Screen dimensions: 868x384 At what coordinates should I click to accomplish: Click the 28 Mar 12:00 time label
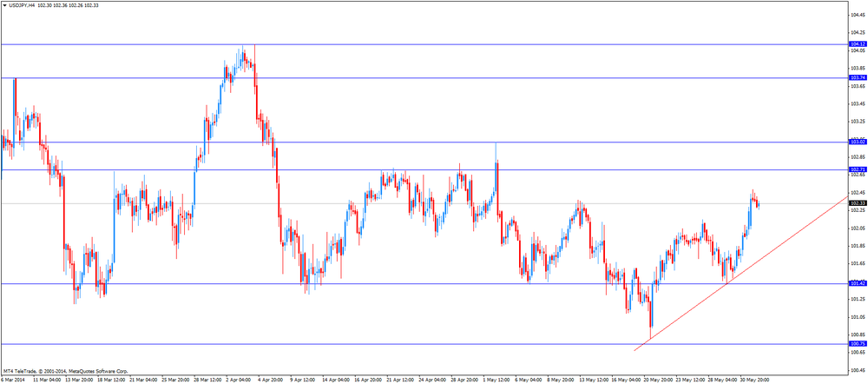207,381
